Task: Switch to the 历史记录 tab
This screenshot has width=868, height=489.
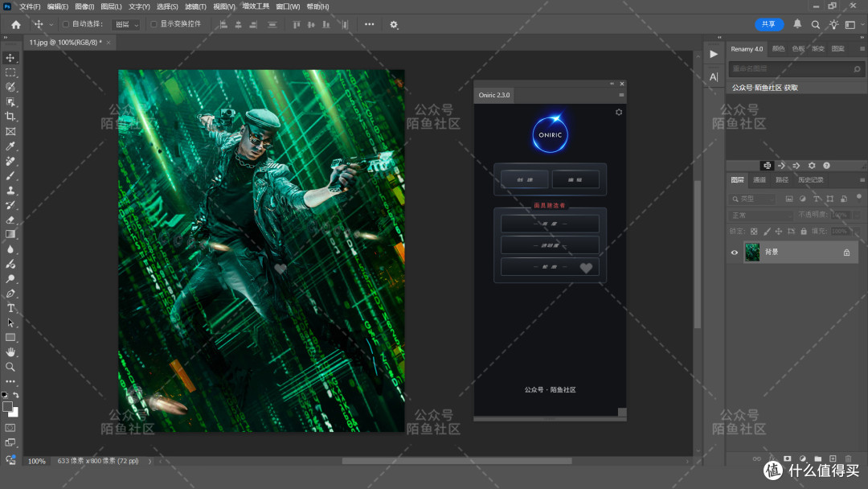Action: point(810,180)
